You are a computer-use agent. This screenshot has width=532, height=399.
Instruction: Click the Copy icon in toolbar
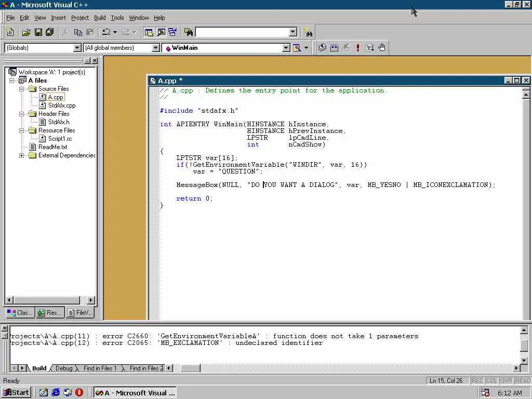click(x=78, y=32)
